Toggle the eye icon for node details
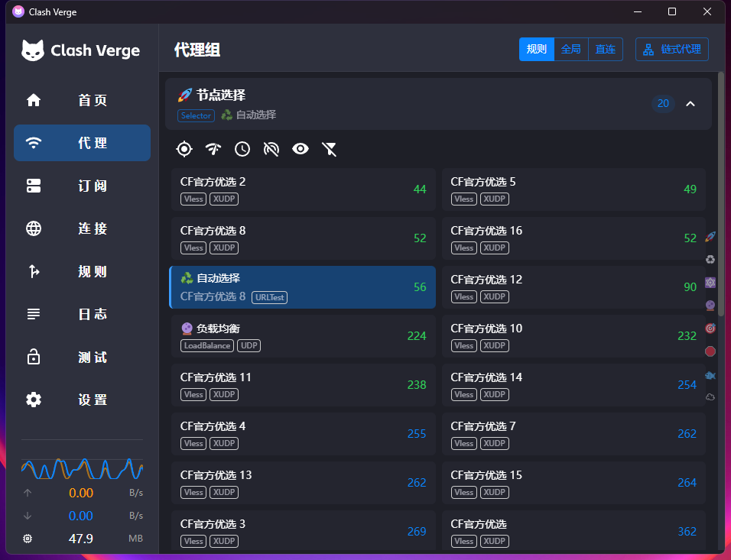Screen dimensions: 731x560 (301, 149)
